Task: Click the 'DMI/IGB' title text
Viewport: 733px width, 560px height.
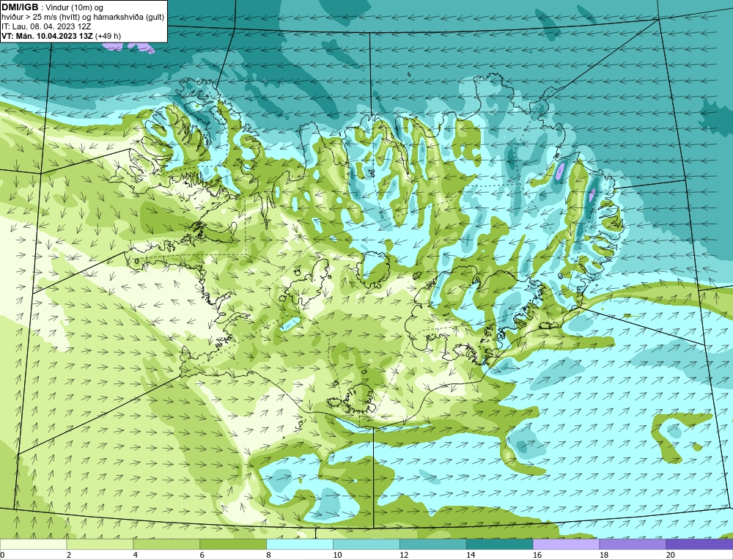Action: [20, 7]
